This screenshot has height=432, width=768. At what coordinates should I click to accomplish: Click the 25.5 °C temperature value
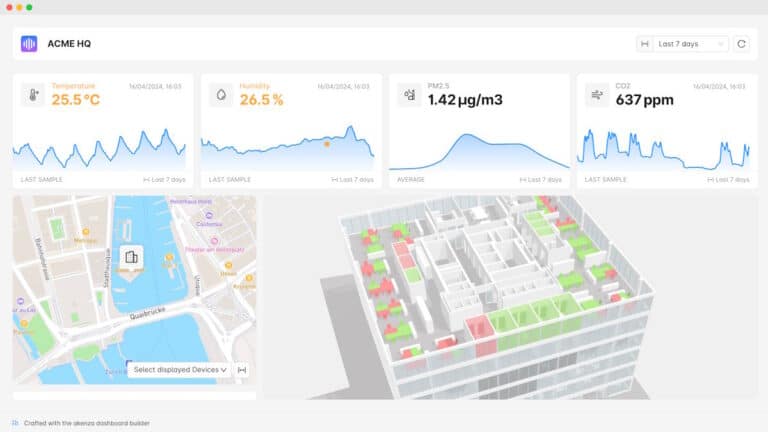pyautogui.click(x=76, y=100)
